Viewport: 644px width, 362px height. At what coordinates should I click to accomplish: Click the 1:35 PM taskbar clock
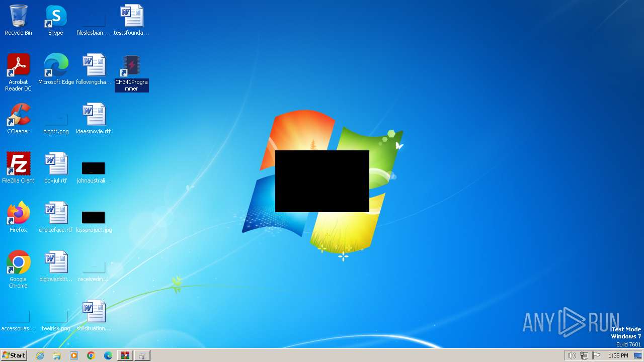pos(618,355)
